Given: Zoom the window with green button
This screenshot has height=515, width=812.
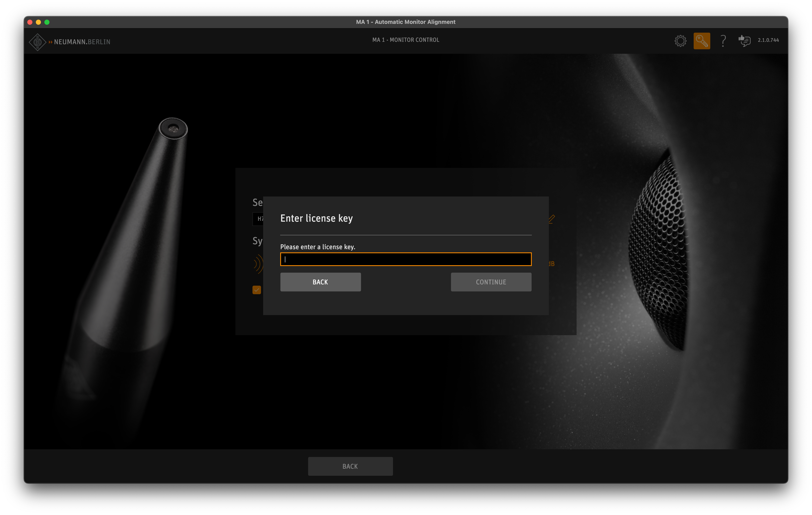Looking at the screenshot, I should 47,22.
